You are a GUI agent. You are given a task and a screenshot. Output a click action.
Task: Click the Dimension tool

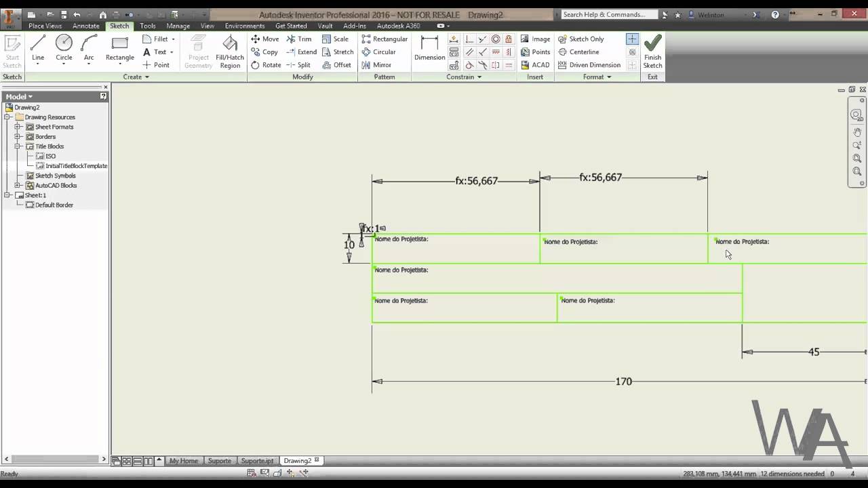pyautogui.click(x=429, y=48)
